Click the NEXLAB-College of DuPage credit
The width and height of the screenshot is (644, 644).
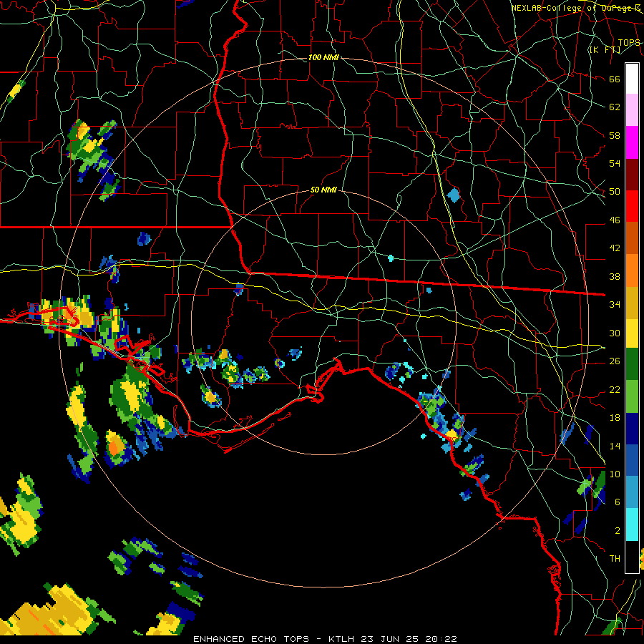(x=576, y=8)
